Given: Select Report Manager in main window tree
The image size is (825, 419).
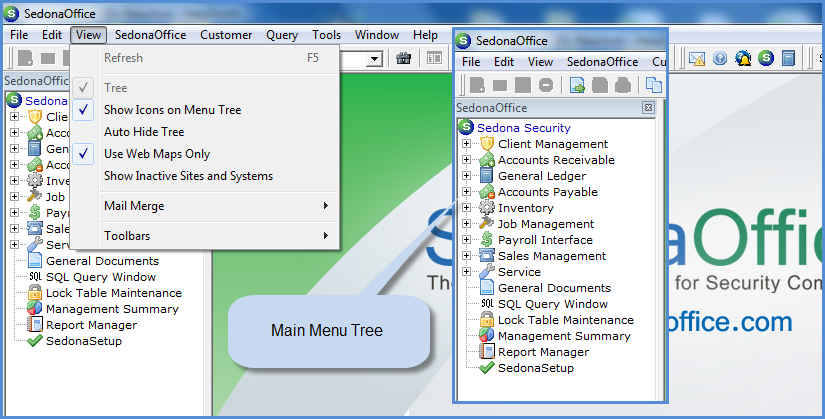Looking at the screenshot, I should 92,325.
